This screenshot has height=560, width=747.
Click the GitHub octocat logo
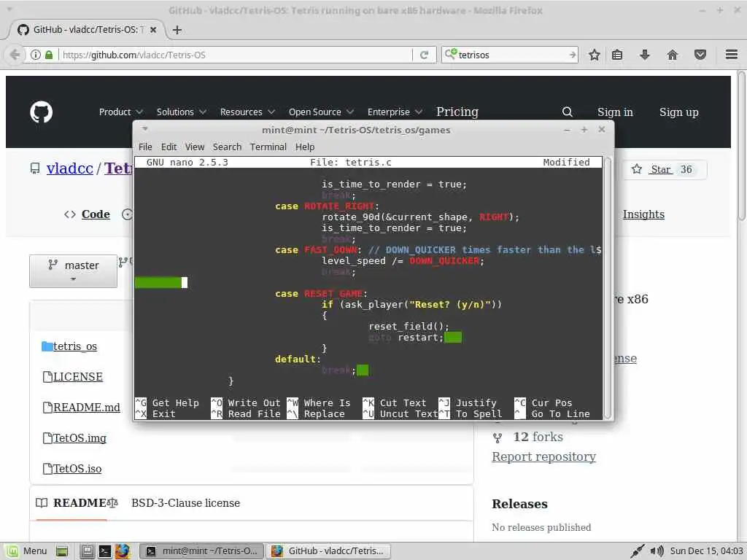coord(41,112)
